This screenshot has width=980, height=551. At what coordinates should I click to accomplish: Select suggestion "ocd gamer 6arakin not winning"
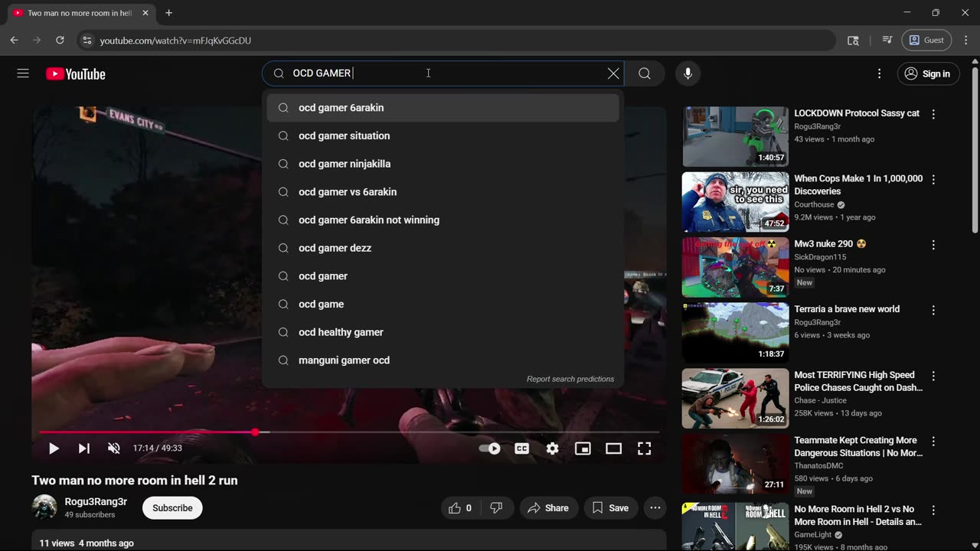[443, 220]
